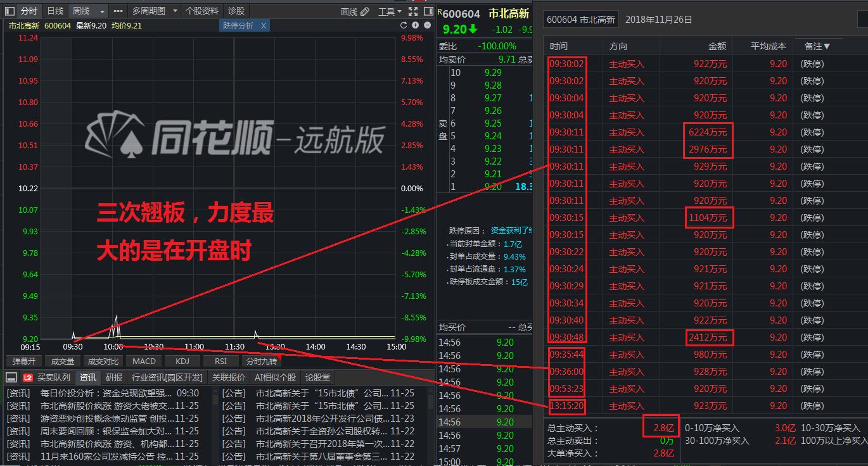Open the 行业资讯[园区开发] tab

pos(167,378)
